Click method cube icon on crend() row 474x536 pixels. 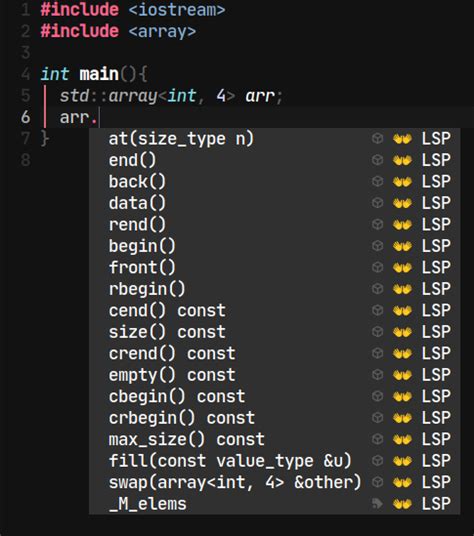click(x=377, y=353)
